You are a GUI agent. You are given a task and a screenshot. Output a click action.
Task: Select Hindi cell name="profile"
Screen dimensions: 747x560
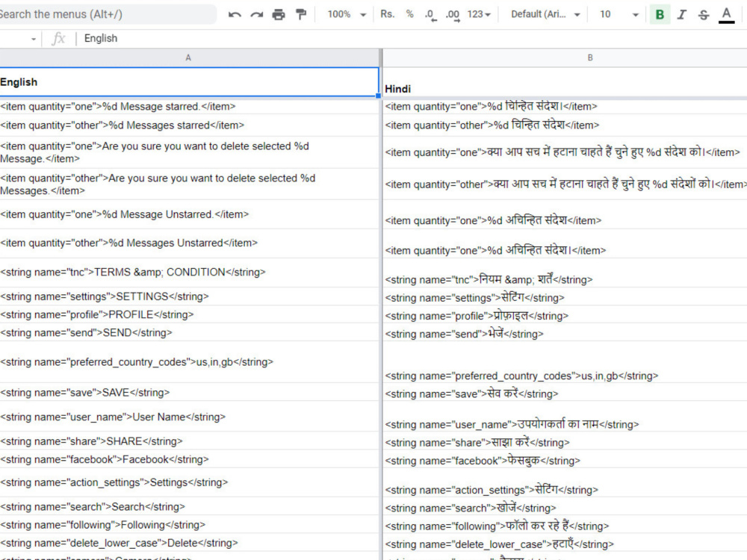[565, 315]
